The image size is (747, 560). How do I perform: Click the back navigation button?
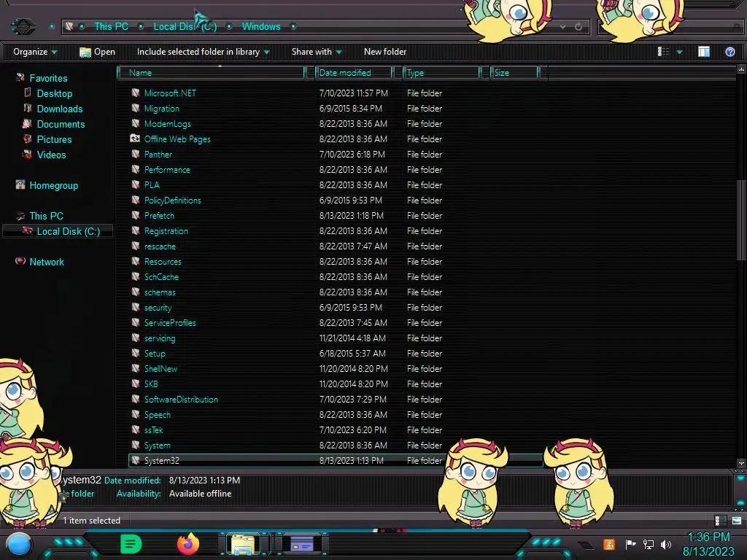click(x=23, y=26)
